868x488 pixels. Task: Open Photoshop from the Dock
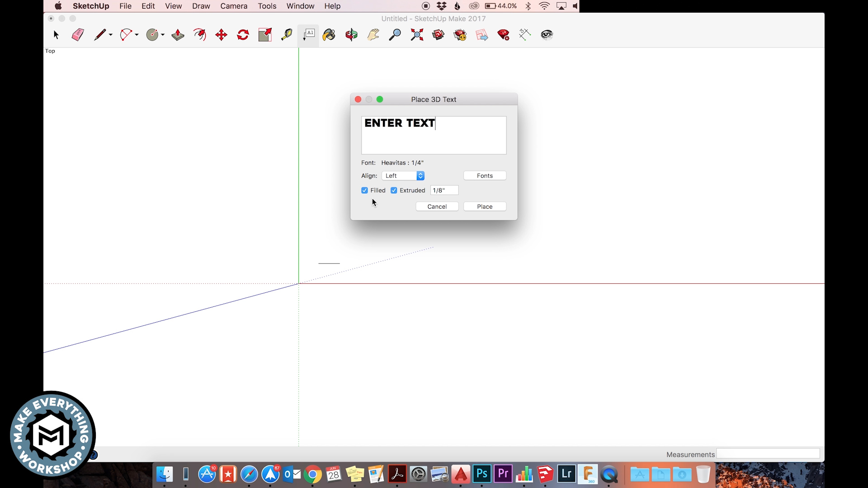coord(482,474)
